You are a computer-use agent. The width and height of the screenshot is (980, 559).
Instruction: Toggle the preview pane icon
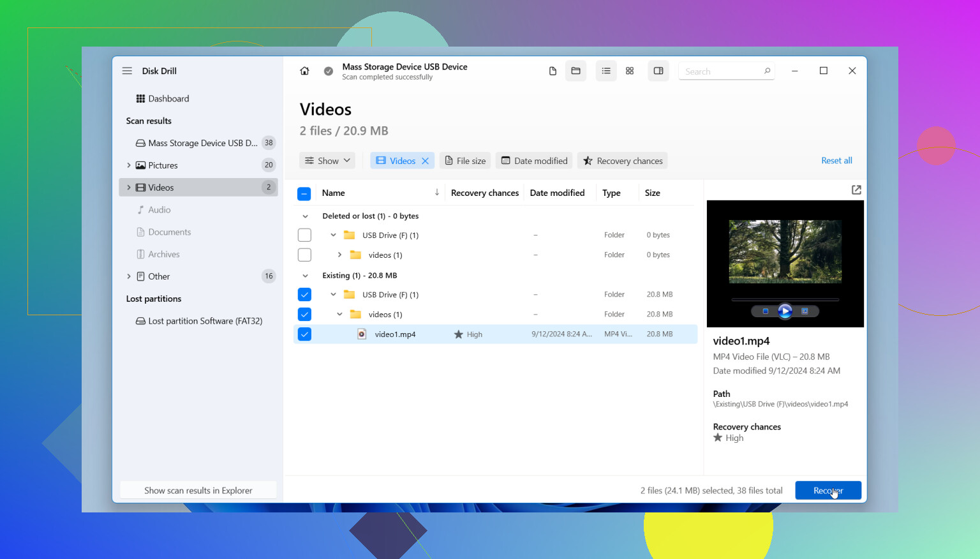point(658,71)
